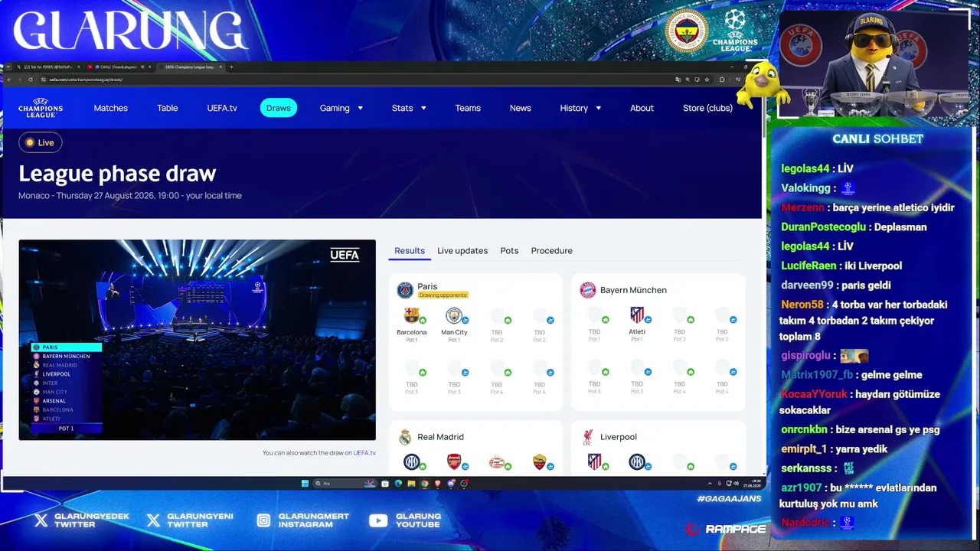Show hidden system tray icons on the taskbar
The width and height of the screenshot is (980, 551).
pyautogui.click(x=710, y=484)
